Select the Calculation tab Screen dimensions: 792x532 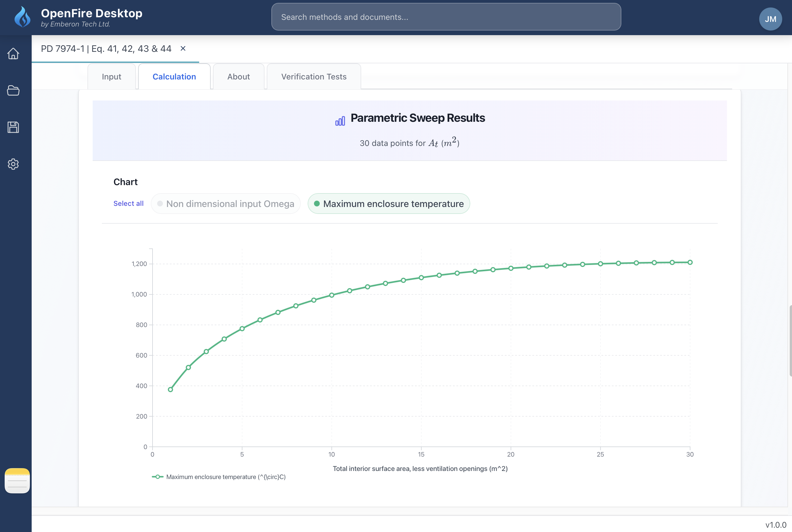click(x=174, y=77)
